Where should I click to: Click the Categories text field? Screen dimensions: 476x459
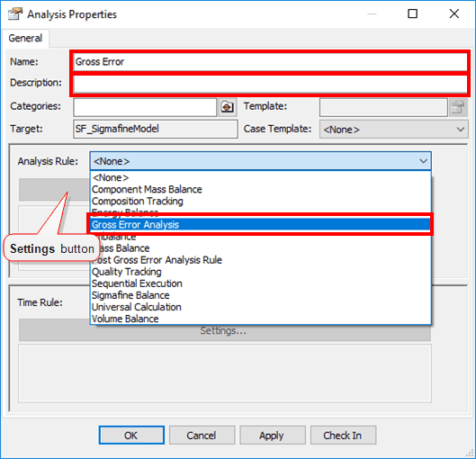(x=145, y=107)
